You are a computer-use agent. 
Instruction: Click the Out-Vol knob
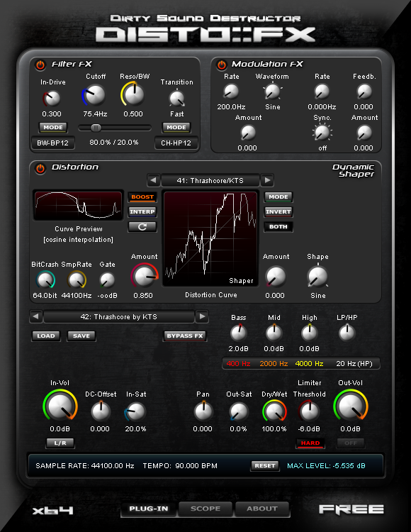coord(351,406)
